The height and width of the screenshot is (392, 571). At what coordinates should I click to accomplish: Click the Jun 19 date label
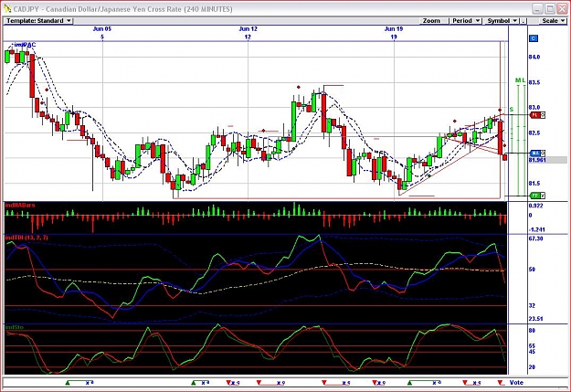click(x=394, y=28)
